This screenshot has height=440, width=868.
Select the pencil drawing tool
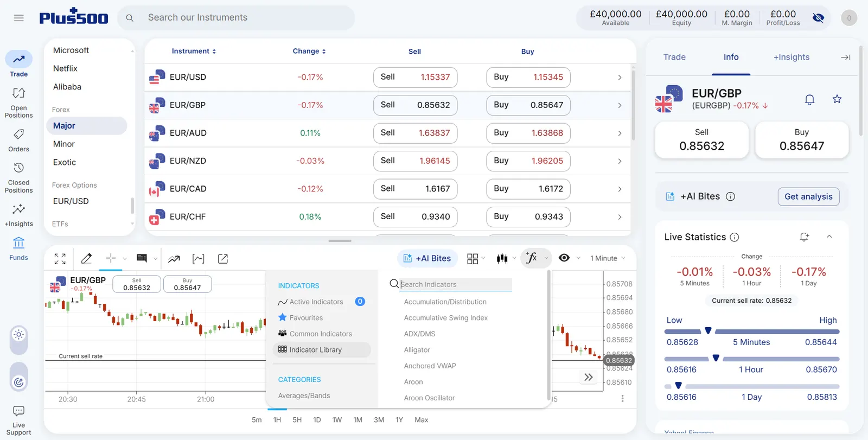[86, 259]
